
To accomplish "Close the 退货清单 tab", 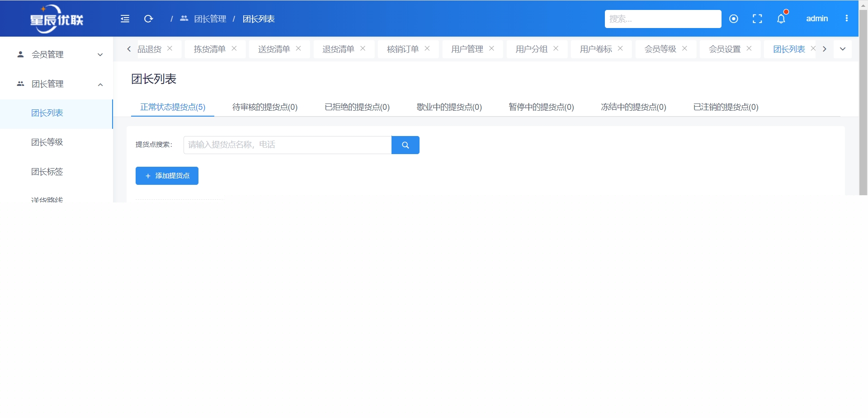I will pyautogui.click(x=363, y=48).
